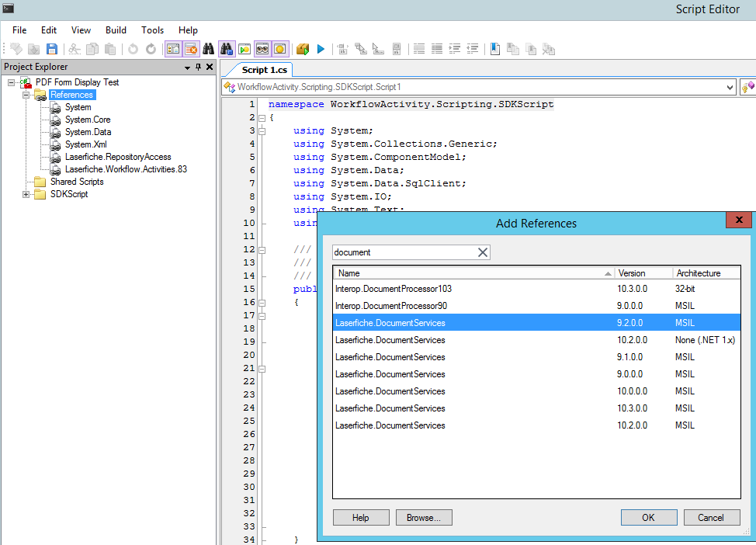The width and height of the screenshot is (756, 545).
Task: Toggle the error list toolbar button
Action: point(191,49)
